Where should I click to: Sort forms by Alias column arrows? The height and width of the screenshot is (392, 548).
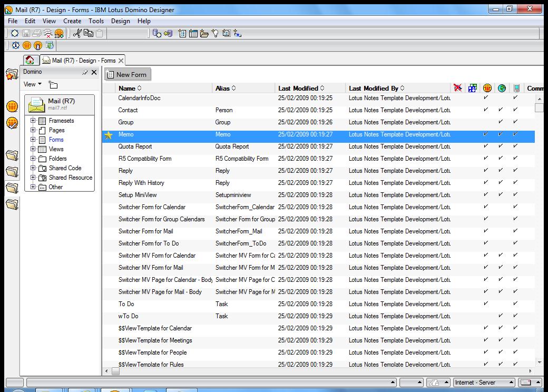pyautogui.click(x=234, y=88)
